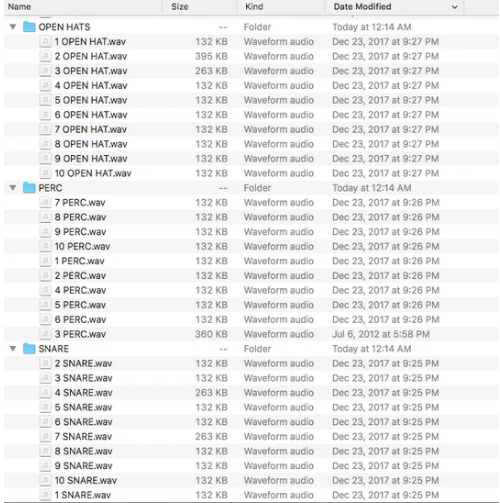Screen dimensions: 500x503
Task: Click audio file icon of 7 PERC.wav
Action: pyautogui.click(x=45, y=203)
